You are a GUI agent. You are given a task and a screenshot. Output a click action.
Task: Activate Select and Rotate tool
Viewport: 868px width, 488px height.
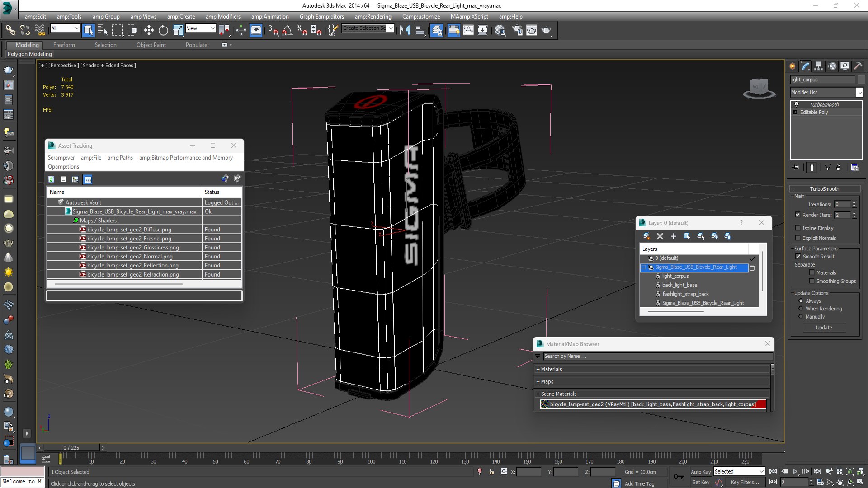coord(163,30)
